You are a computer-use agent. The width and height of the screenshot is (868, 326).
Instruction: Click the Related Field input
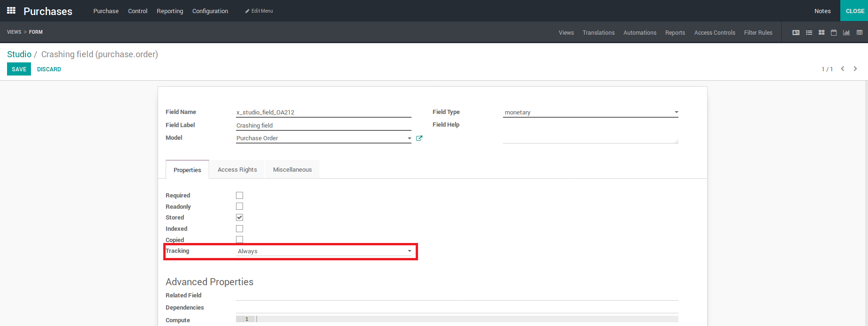(457, 295)
